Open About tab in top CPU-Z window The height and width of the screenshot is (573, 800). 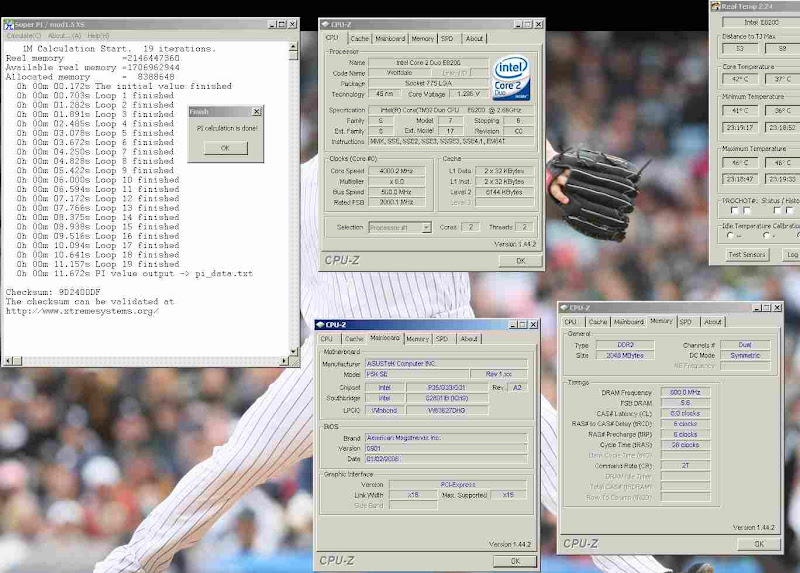tap(474, 39)
